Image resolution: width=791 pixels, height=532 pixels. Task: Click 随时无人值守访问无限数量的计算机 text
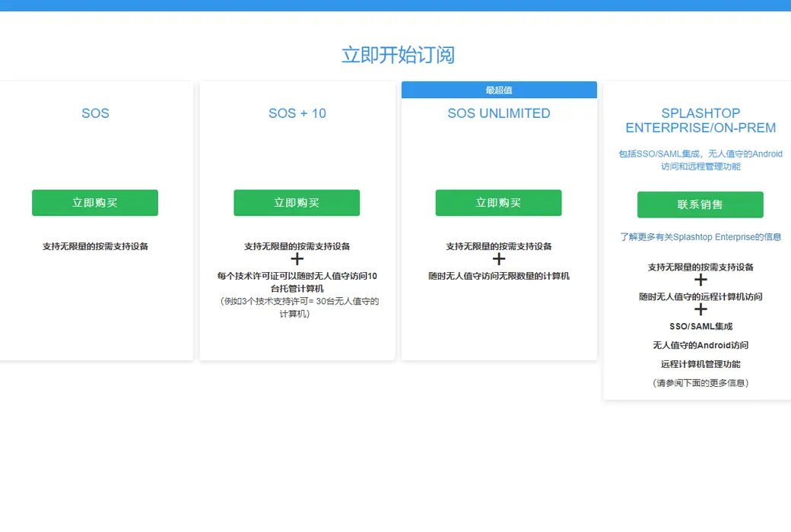pos(499,276)
